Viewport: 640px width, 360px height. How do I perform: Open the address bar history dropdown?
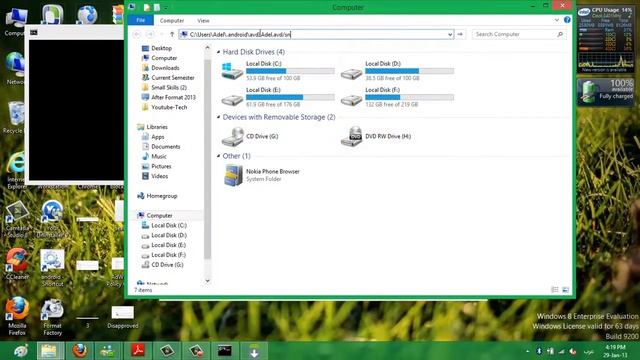[450, 34]
